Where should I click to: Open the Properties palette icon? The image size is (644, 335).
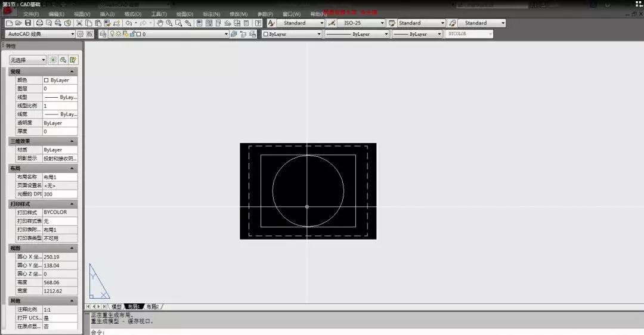[200, 23]
